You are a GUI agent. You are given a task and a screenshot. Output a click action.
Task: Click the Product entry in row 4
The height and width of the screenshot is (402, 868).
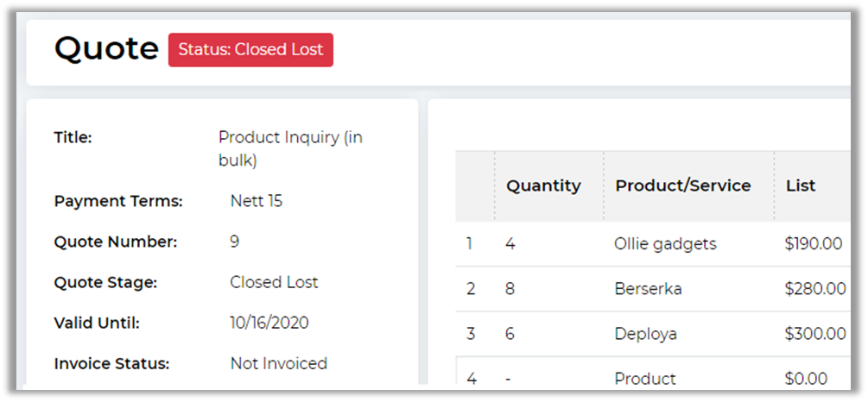point(644,379)
